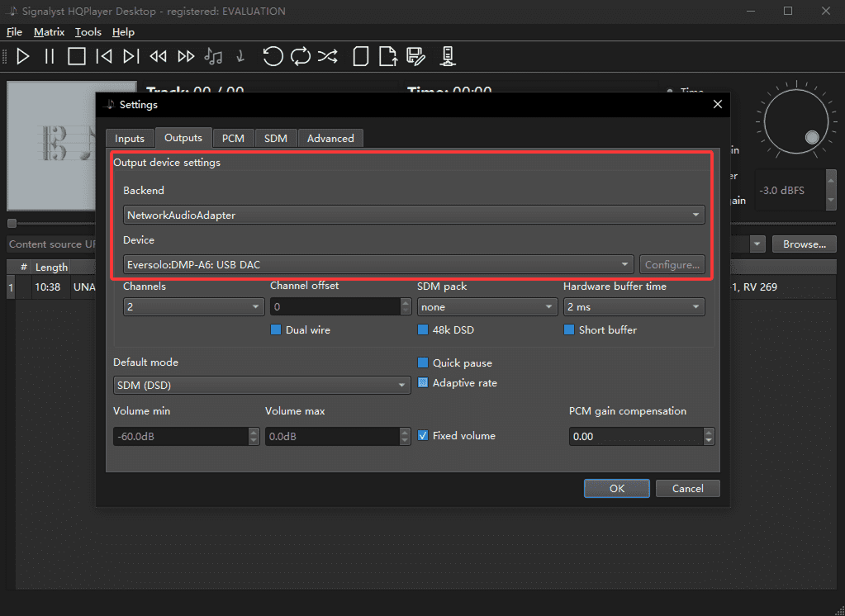Toggle the shuffle playback icon
Image resolution: width=845 pixels, height=616 pixels.
328,56
